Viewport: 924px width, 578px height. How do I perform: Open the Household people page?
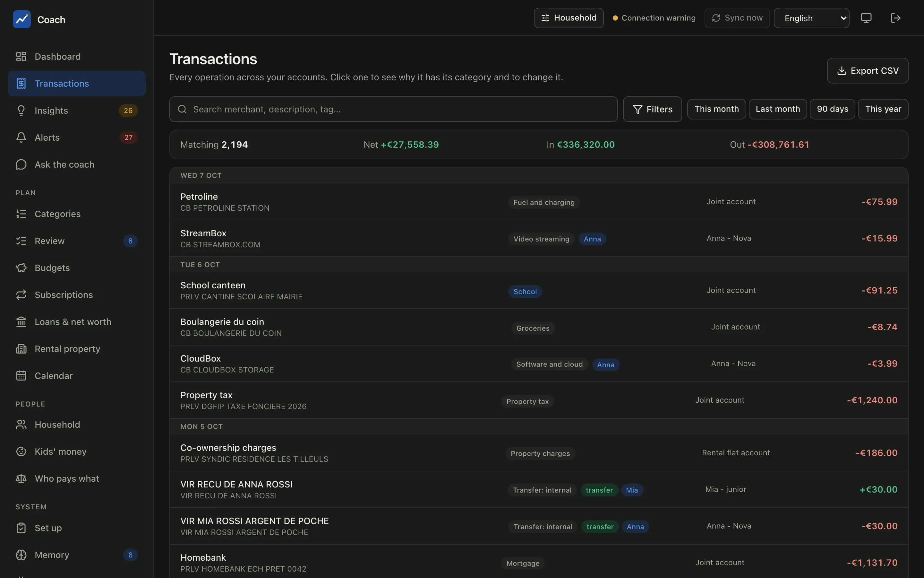(x=76, y=424)
